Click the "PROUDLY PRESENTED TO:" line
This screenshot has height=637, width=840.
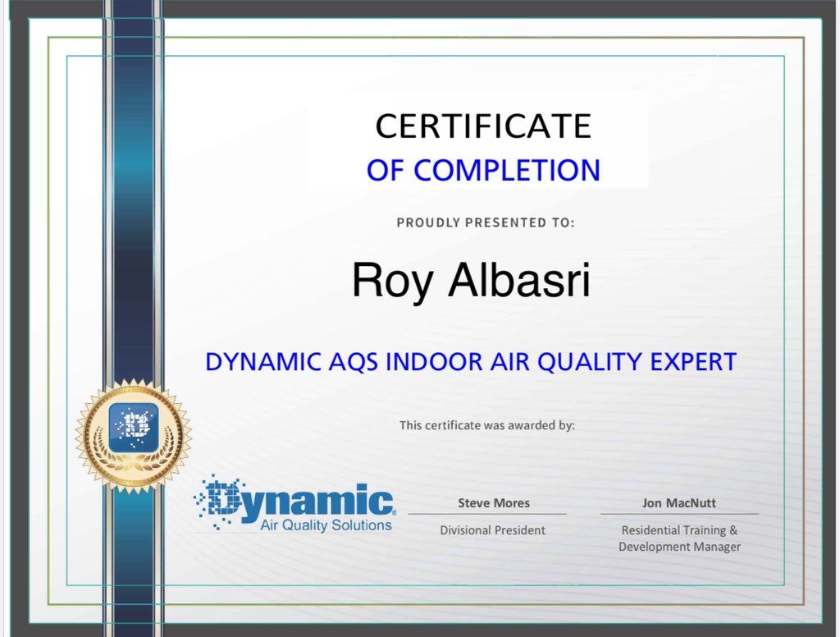tap(486, 222)
